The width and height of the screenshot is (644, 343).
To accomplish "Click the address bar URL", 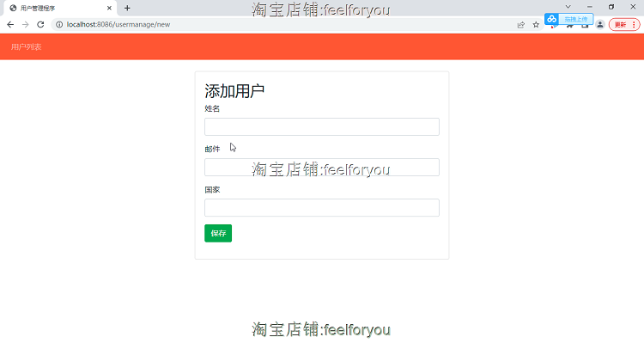I will pos(118,25).
